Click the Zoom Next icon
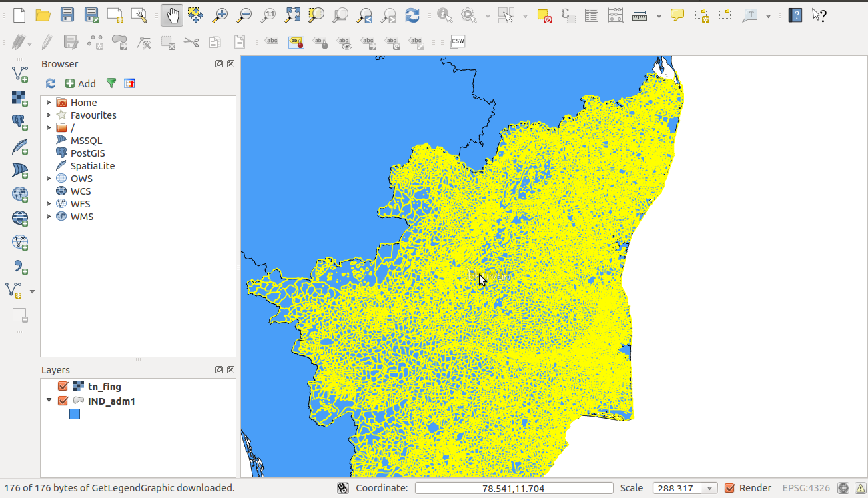 [388, 15]
